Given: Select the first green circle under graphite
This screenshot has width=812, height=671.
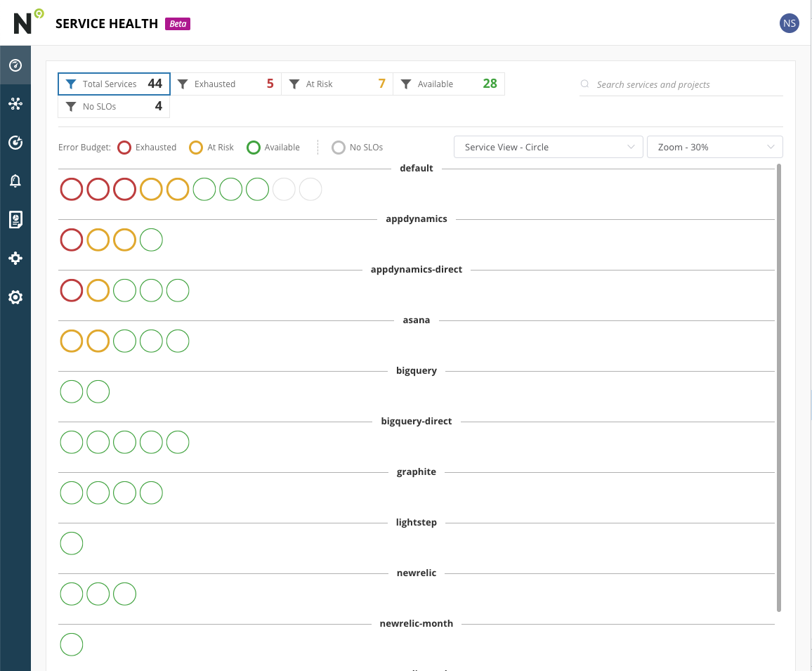Looking at the screenshot, I should (x=72, y=493).
